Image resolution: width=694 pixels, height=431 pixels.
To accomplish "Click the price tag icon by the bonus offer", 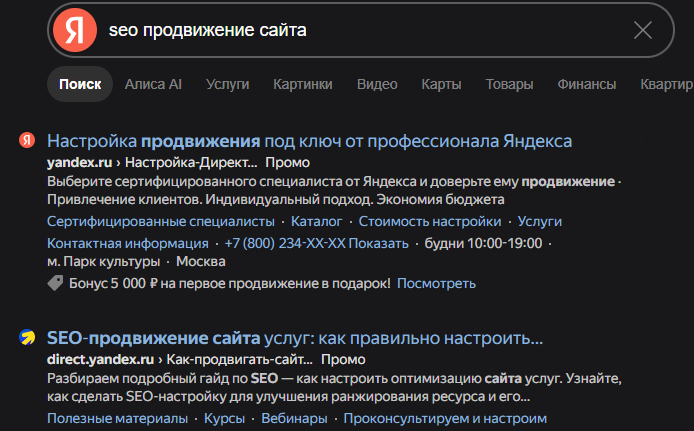I will (x=56, y=283).
